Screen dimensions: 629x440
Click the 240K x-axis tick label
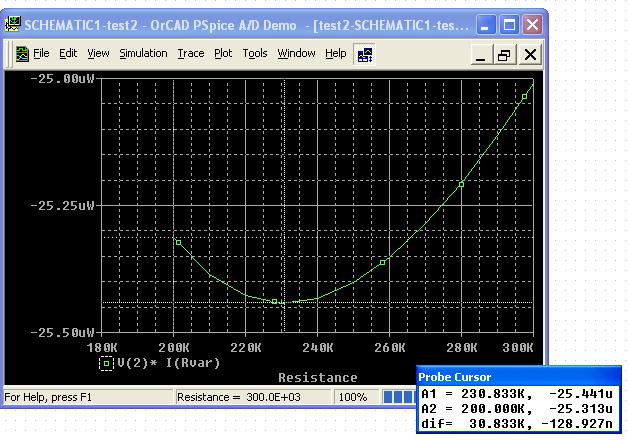click(318, 347)
